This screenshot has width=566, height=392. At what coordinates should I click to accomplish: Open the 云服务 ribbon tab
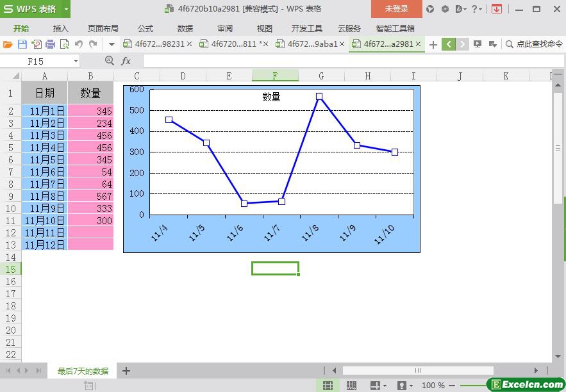(349, 28)
